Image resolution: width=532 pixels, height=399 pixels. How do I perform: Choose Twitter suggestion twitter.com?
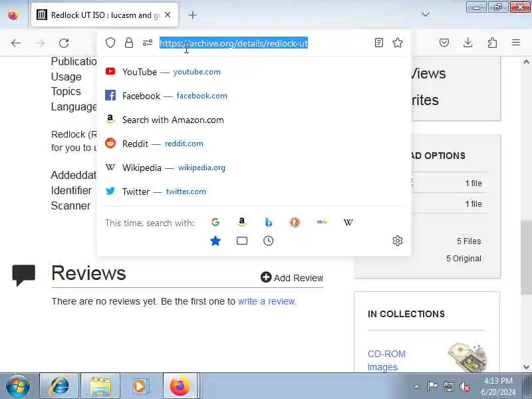pos(254,192)
